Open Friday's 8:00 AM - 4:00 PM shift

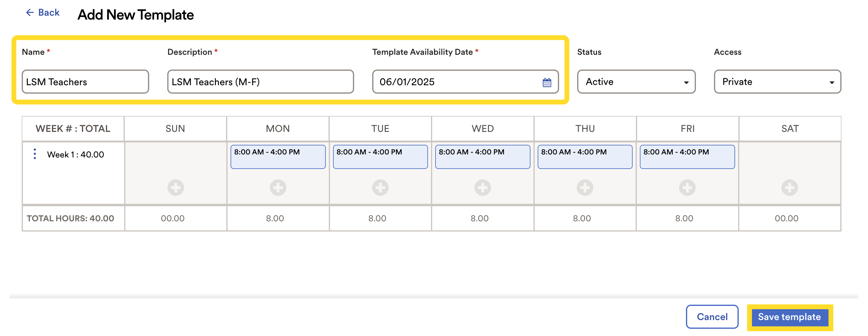click(x=687, y=157)
